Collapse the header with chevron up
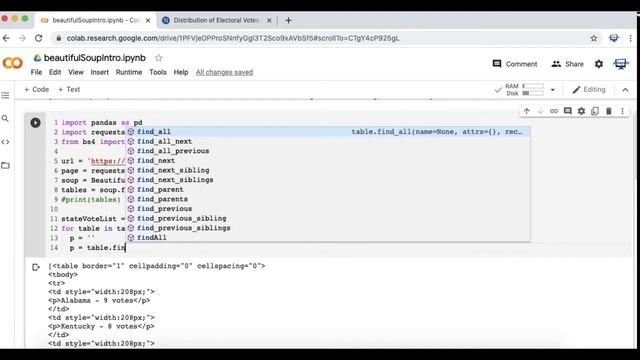The image size is (640, 360). (625, 90)
